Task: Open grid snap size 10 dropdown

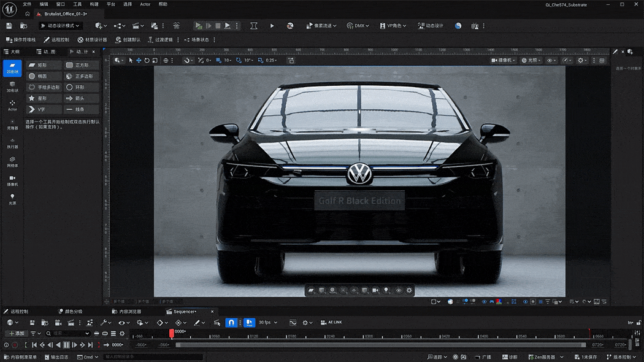Action: coord(228,60)
